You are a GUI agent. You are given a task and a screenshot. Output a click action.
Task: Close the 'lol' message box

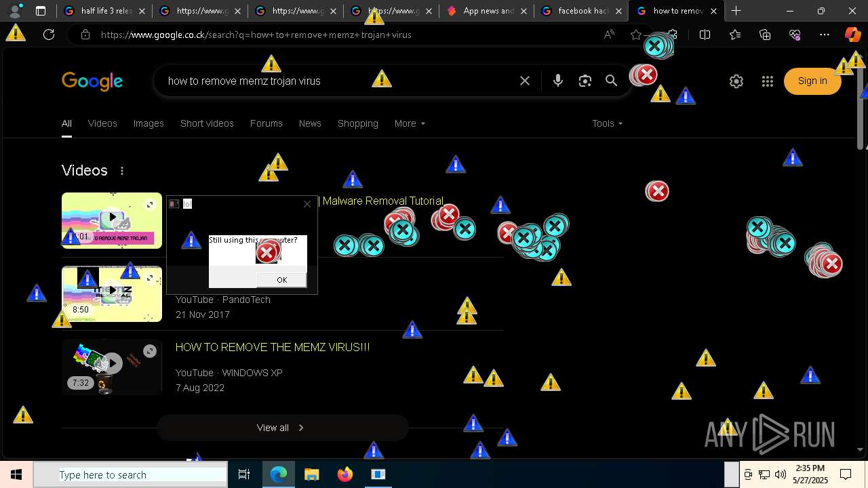(307, 203)
